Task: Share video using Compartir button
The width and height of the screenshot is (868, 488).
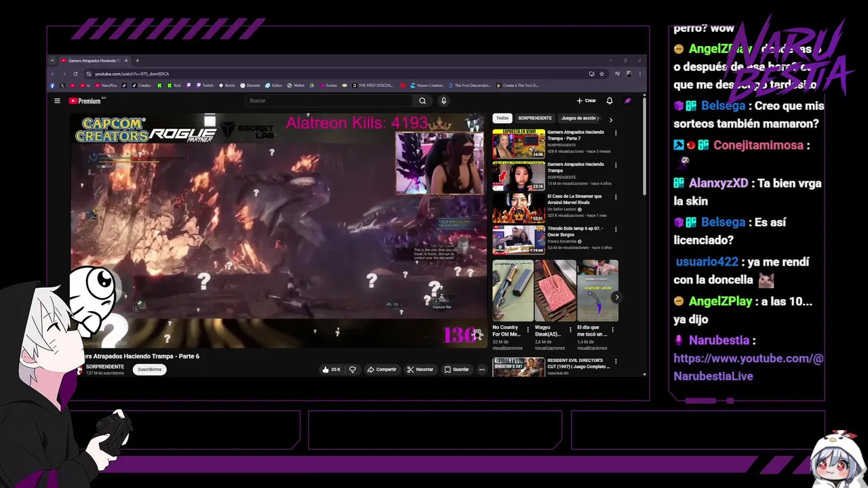Action: click(x=382, y=369)
